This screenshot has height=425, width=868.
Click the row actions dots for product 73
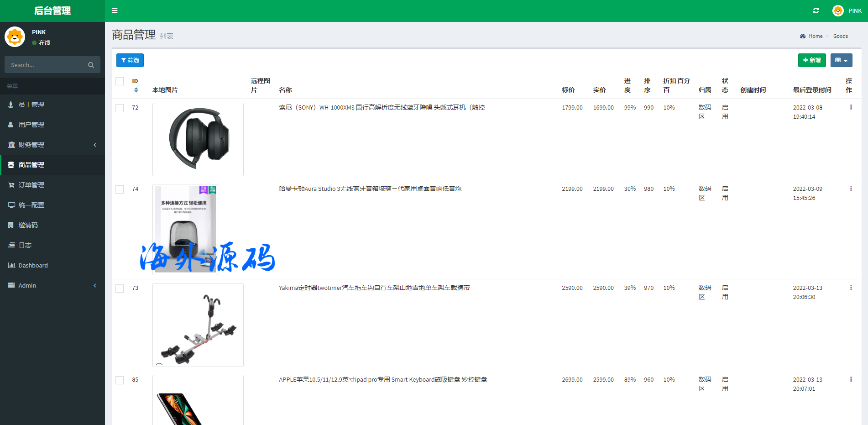pyautogui.click(x=851, y=288)
